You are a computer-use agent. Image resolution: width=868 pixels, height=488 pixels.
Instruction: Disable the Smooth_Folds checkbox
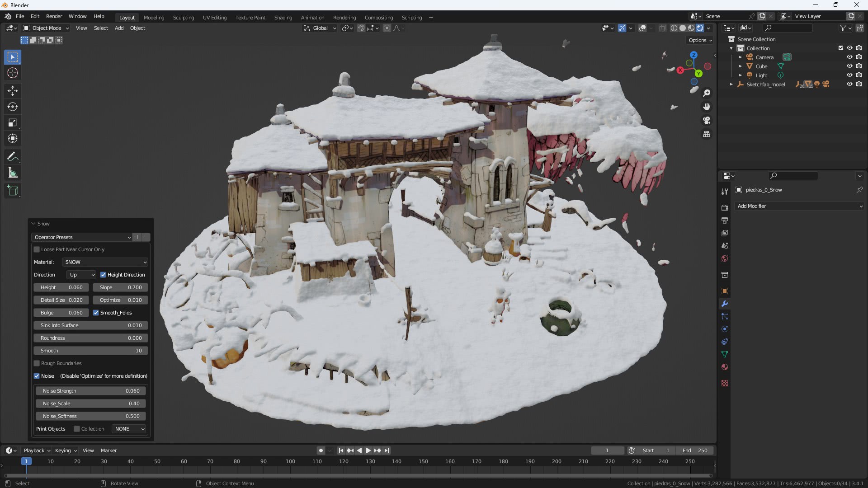96,313
